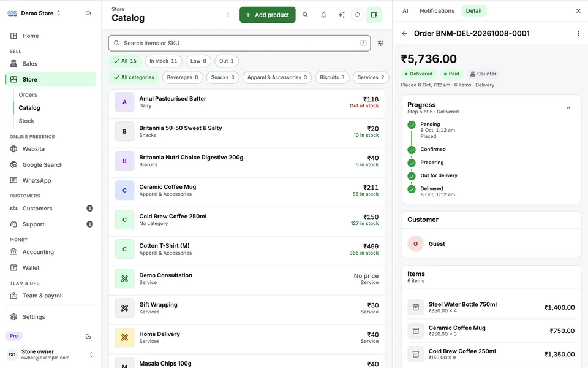Open the Sales section
The height and width of the screenshot is (368, 588).
click(x=51, y=63)
